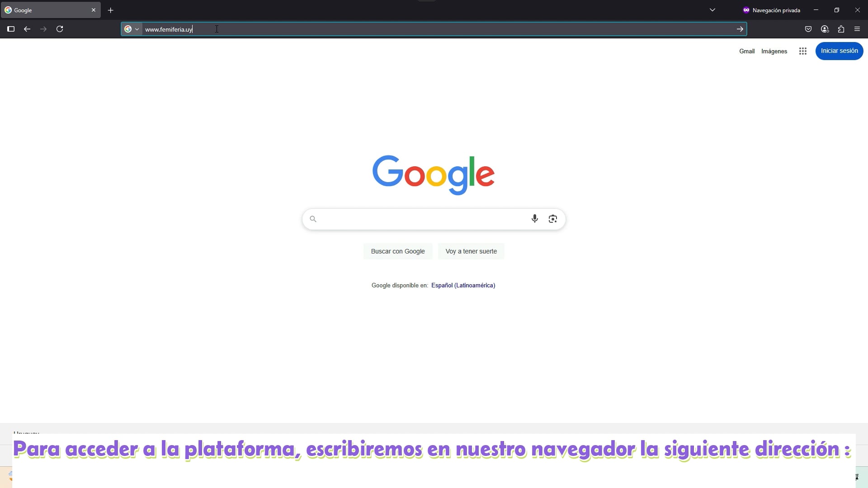Go back to previous page
Viewport: 868px width, 488px height.
point(27,29)
